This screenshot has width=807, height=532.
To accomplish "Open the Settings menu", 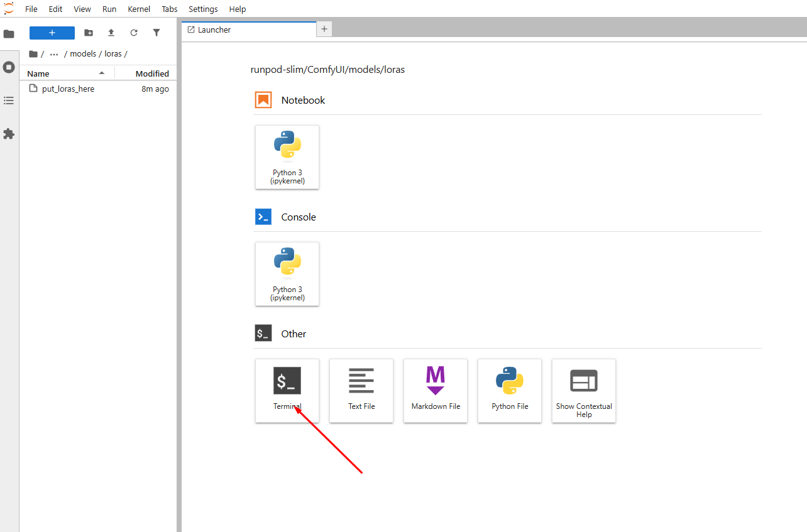I will click(203, 9).
